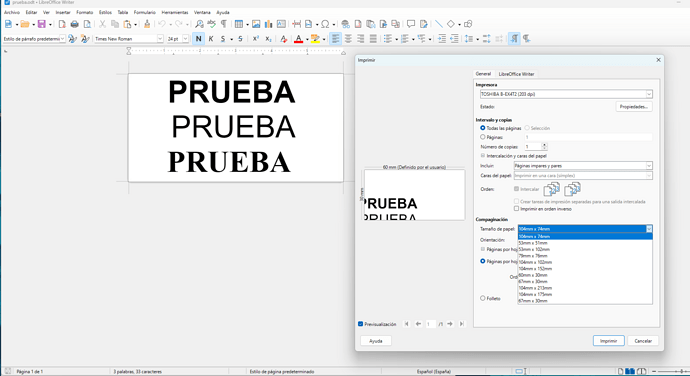This screenshot has height=376, width=690.
Task: Open the font size dropdown
Action: click(x=185, y=39)
